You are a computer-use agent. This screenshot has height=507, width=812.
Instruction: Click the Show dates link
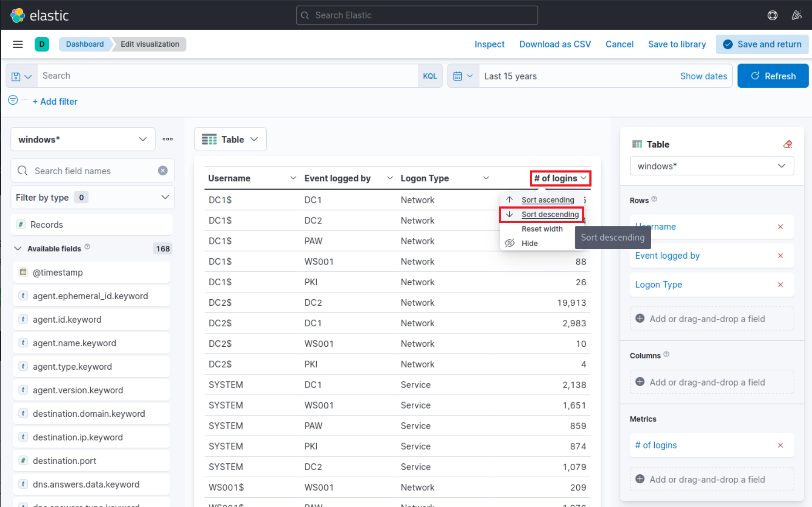click(703, 76)
